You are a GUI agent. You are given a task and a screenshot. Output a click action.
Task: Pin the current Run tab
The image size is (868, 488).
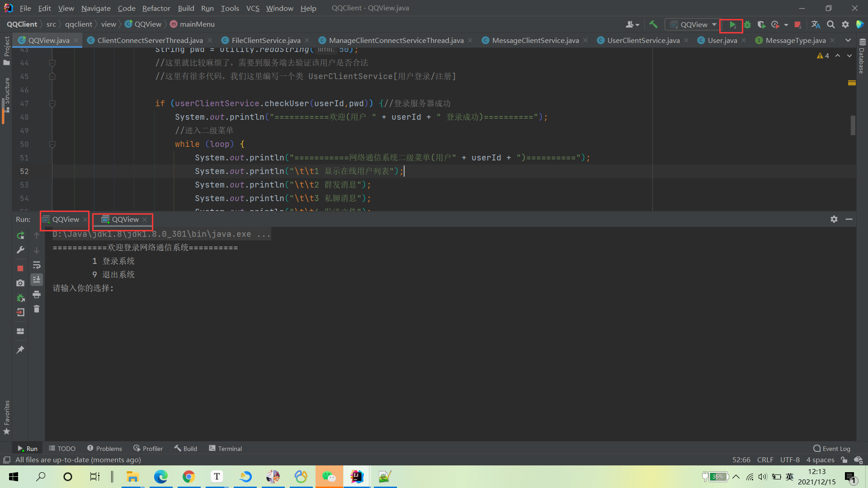[20, 350]
